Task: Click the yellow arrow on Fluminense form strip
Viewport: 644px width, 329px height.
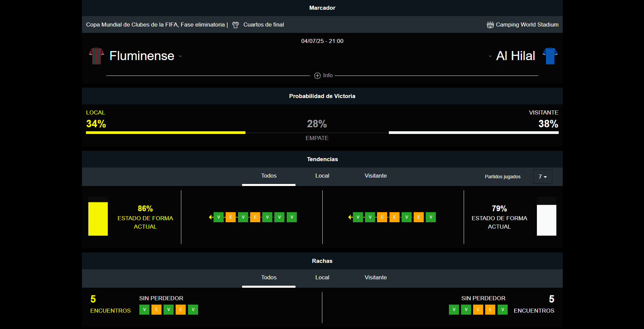Action: 211,217
